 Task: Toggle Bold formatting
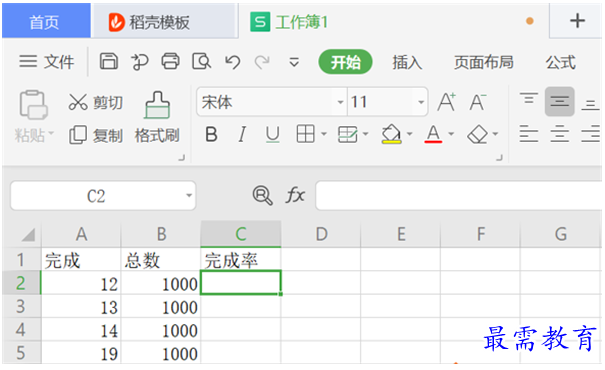coord(211,135)
